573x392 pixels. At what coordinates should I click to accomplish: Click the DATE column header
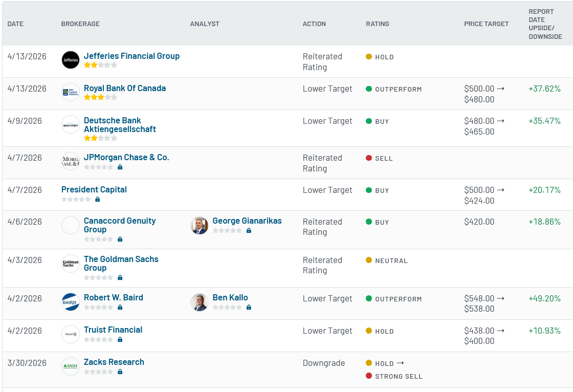15,24
